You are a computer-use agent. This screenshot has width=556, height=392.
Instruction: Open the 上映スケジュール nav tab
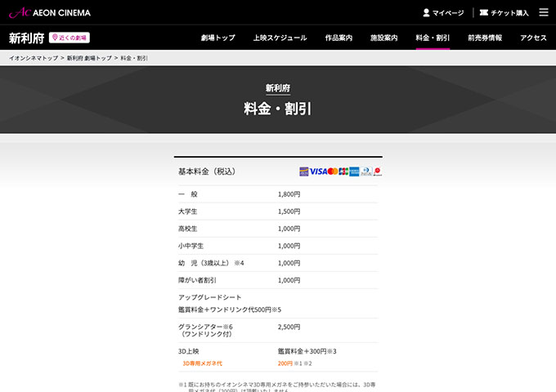280,38
